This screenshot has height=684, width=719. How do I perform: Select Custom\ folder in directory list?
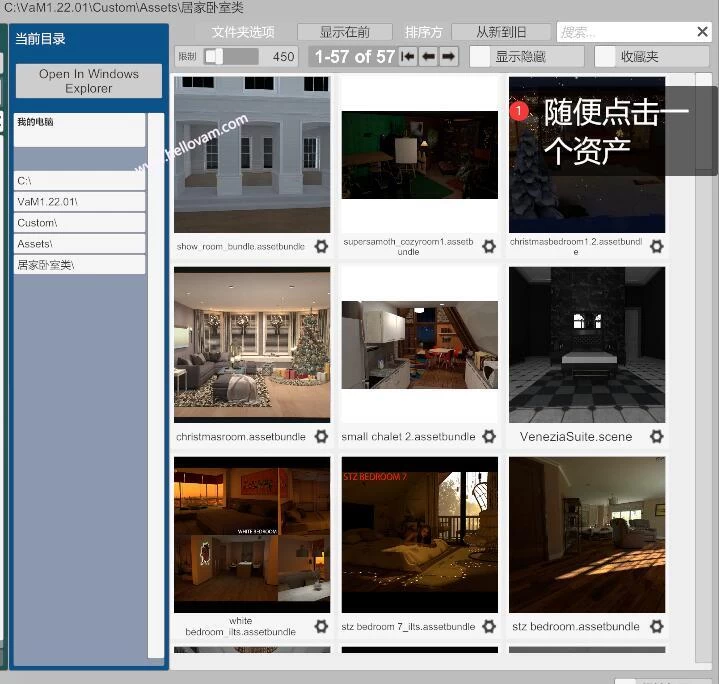(79, 223)
